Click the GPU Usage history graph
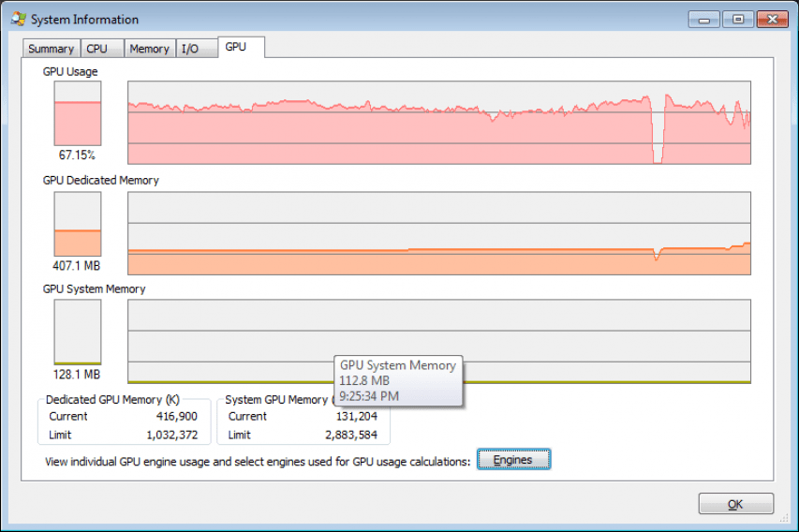The image size is (799, 532). [438, 123]
